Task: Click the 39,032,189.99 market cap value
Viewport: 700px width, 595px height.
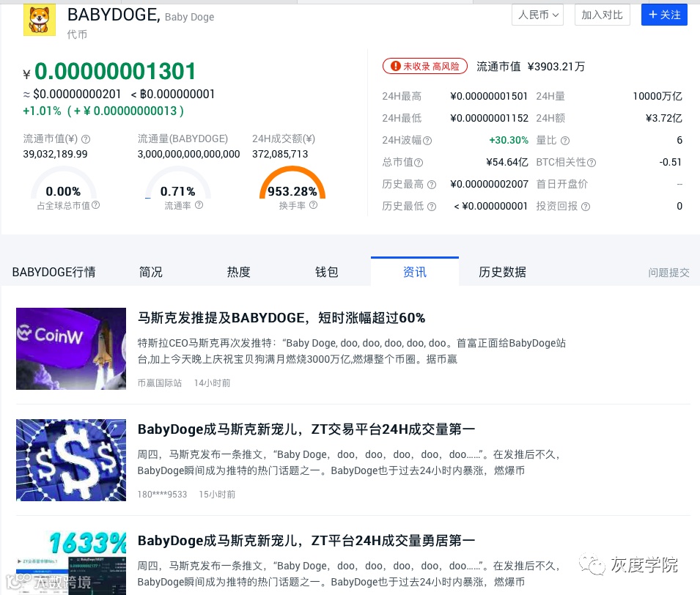Action: (x=56, y=154)
